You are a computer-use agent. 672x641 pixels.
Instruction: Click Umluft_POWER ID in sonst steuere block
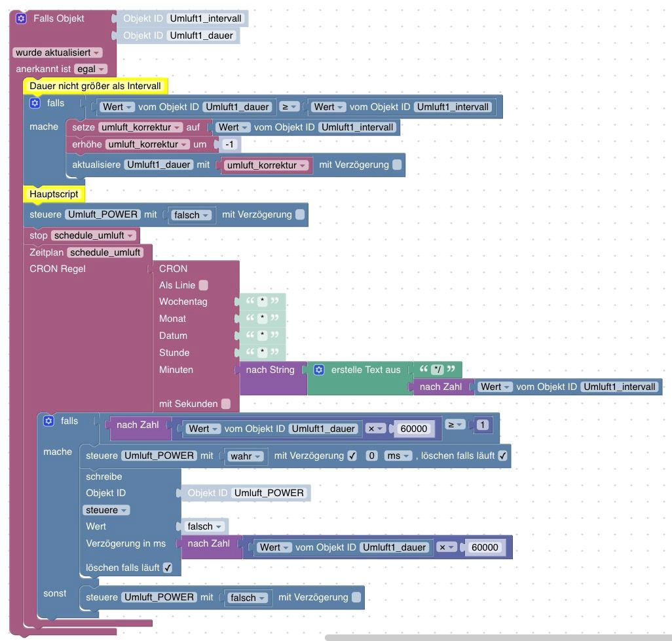coord(159,597)
